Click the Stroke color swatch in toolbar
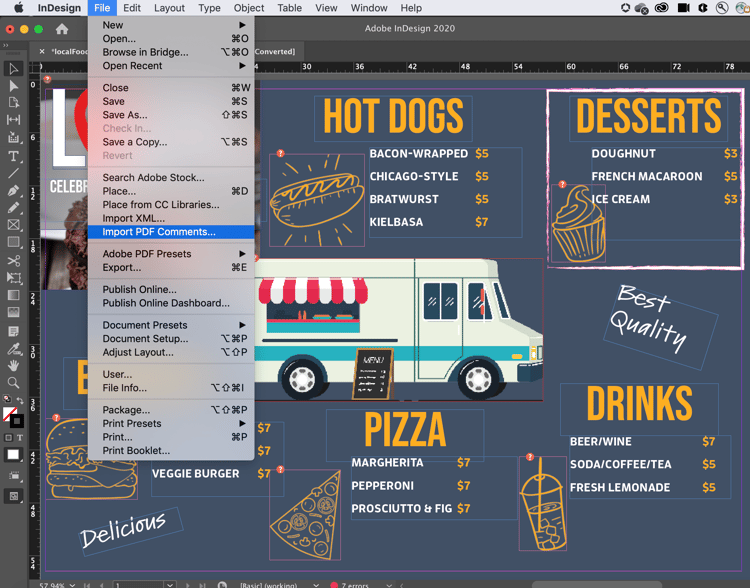The image size is (750, 588). 17,421
